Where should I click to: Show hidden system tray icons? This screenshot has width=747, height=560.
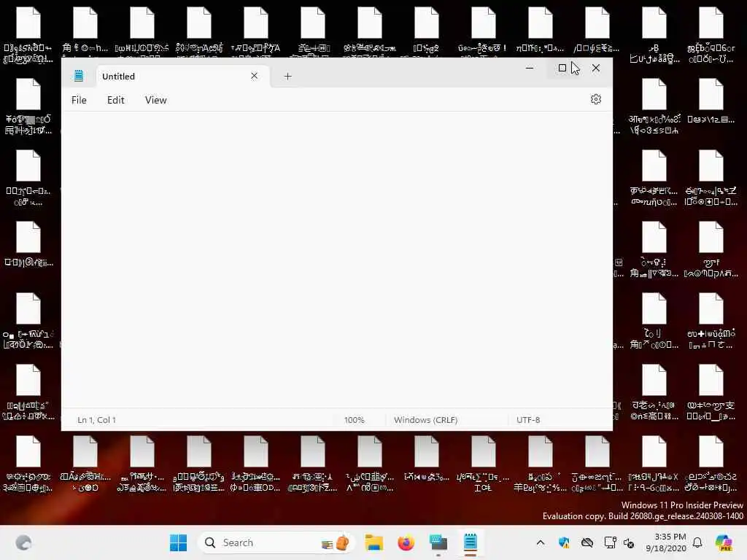tap(541, 542)
